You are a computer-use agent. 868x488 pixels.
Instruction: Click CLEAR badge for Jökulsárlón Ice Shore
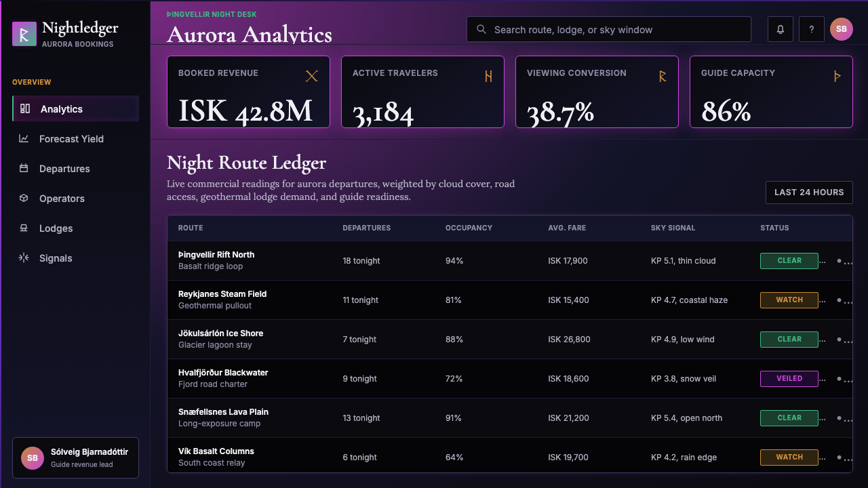[x=789, y=339]
